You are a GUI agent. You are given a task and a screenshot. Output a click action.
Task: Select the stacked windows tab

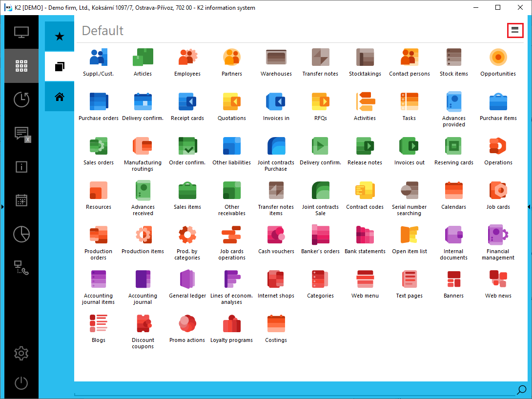60,66
